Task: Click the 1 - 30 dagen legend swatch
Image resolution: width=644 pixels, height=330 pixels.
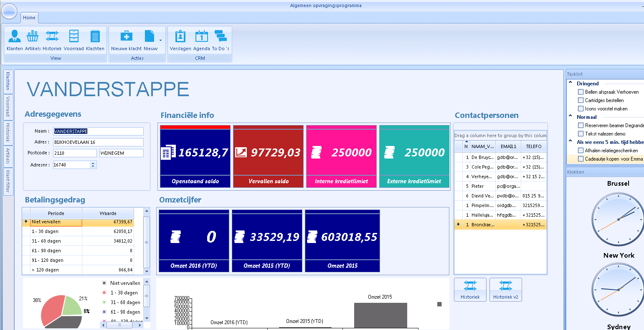Action: pyautogui.click(x=104, y=293)
